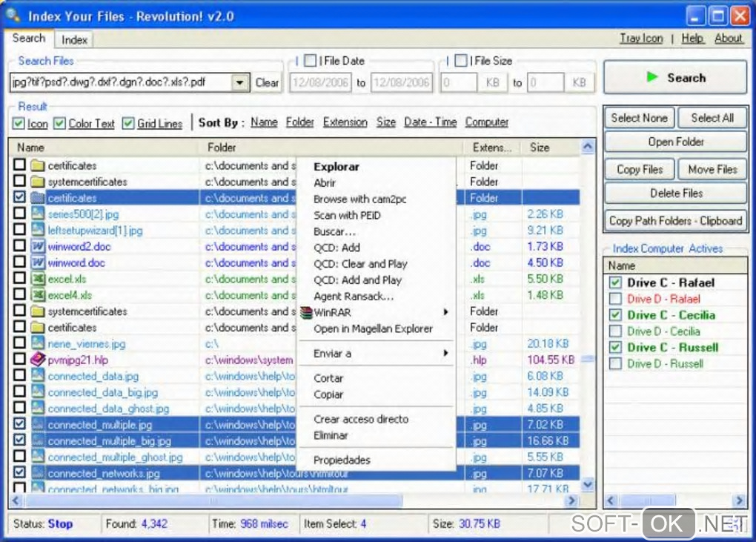Click the Select None button
Screen dimensions: 756x542
point(639,118)
